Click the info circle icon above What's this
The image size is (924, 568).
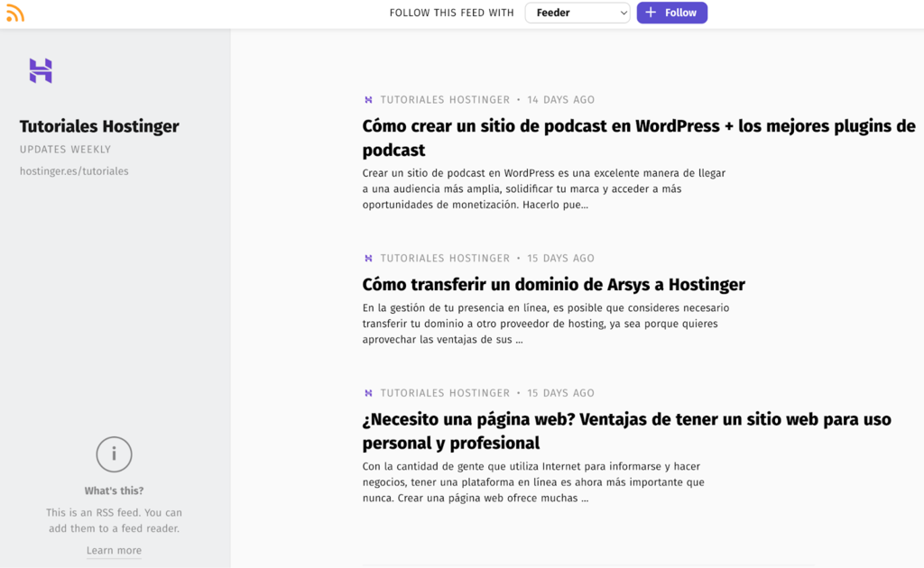point(114,454)
